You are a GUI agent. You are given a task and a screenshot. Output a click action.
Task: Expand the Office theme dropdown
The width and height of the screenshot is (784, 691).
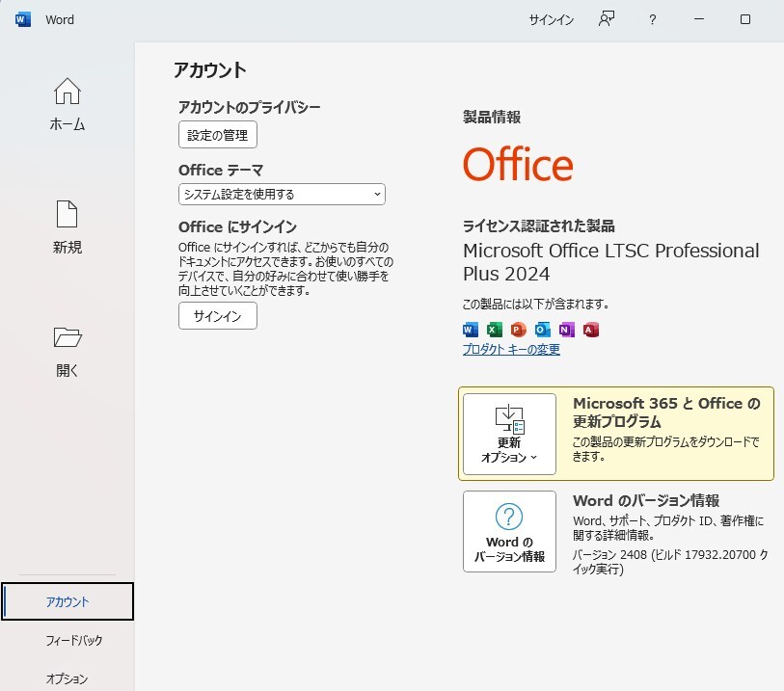pyautogui.click(x=282, y=194)
